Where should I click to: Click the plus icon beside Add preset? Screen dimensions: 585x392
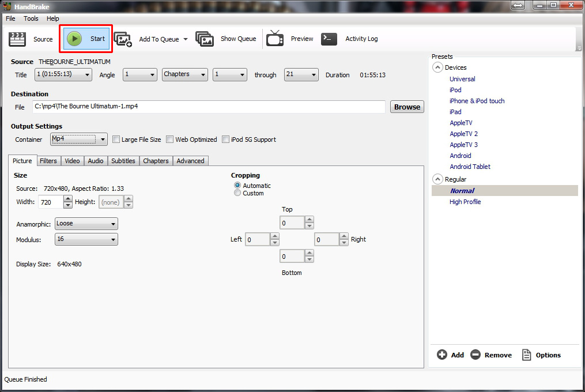coord(441,355)
